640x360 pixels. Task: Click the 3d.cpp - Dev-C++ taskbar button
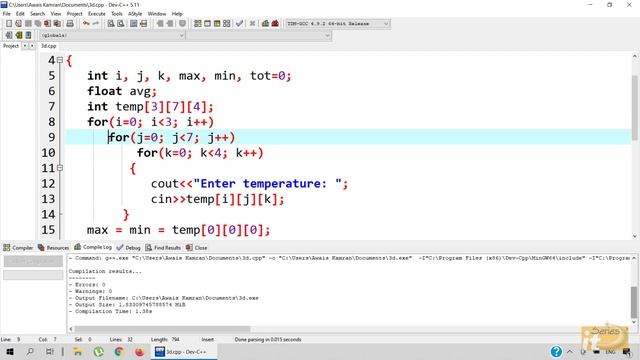183,351
